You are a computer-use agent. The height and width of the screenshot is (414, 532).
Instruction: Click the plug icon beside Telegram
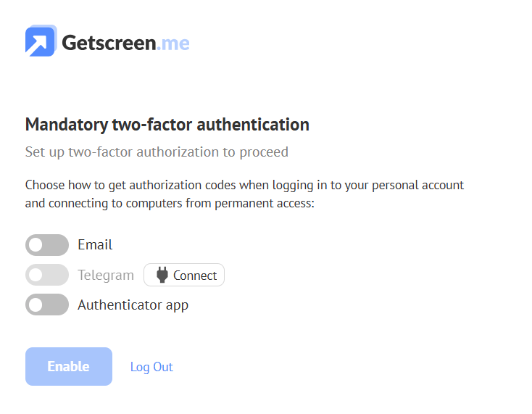[162, 275]
